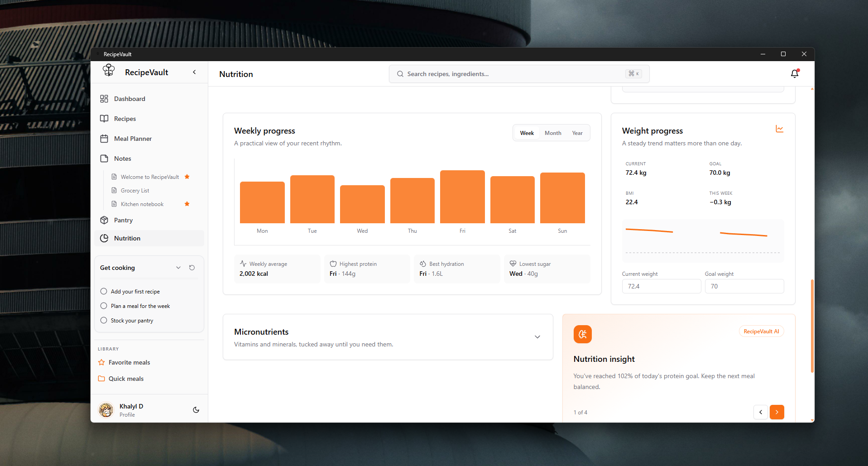The height and width of the screenshot is (466, 868).
Task: Open the Grocery List note
Action: [x=135, y=191]
